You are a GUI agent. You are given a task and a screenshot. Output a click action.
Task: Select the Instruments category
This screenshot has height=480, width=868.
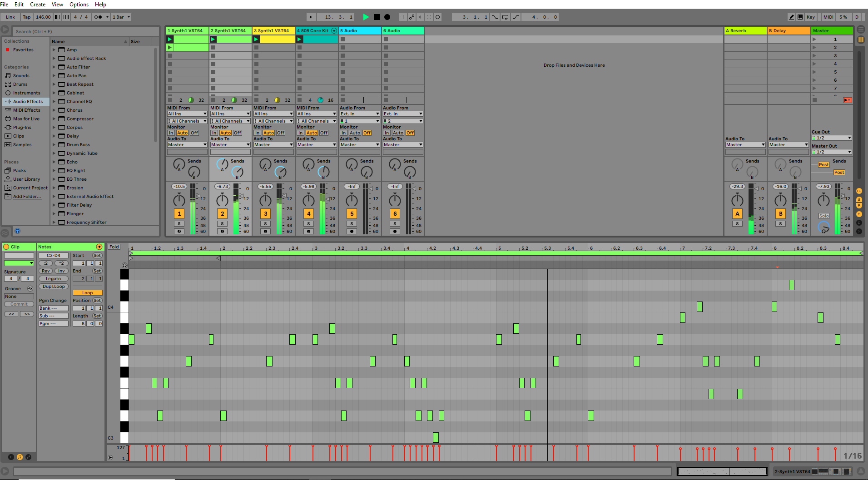point(26,93)
